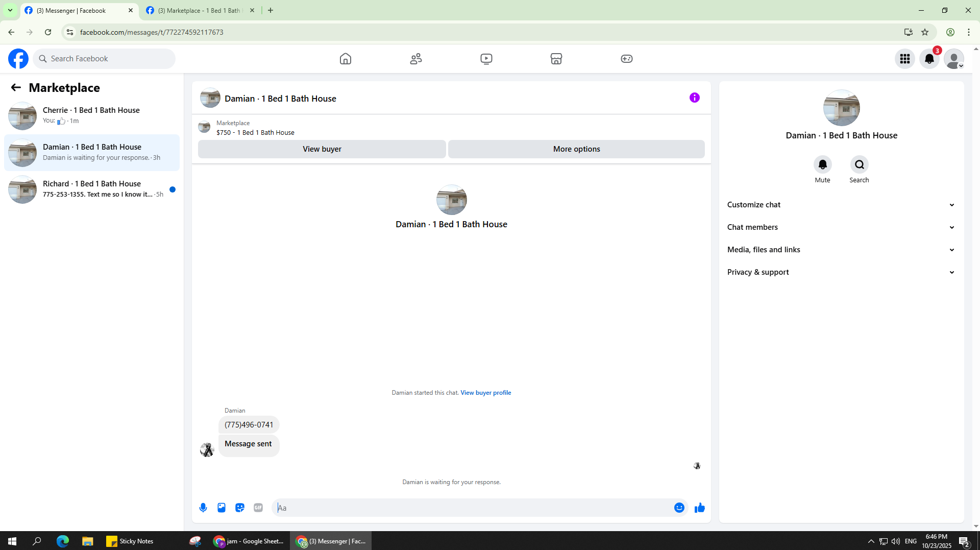Screen dimensions: 980x550
Task: Close the Marketplace 1 Bed 1 Bath tab
Action: (252, 10)
